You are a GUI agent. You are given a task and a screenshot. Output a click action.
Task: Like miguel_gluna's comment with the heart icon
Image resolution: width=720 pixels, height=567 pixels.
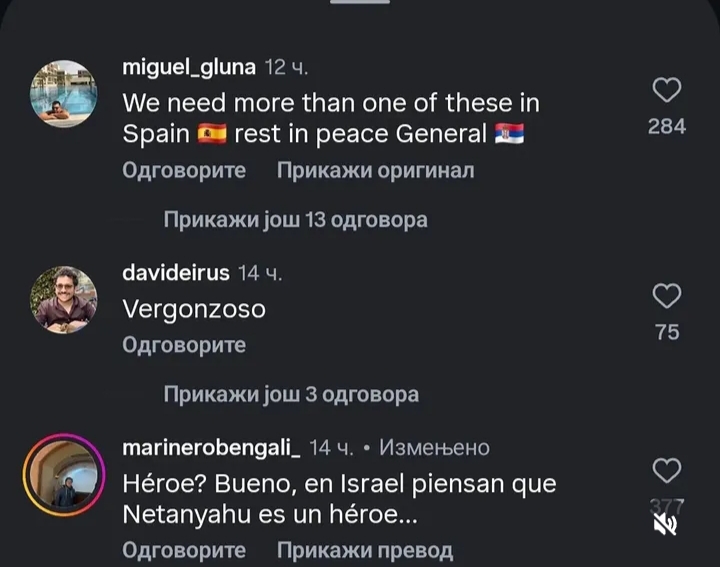[x=667, y=90]
